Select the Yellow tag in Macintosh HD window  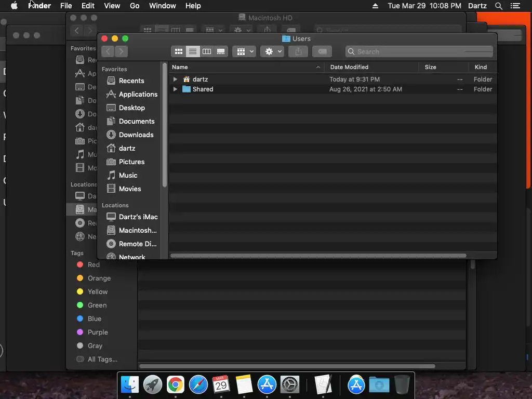(92, 292)
